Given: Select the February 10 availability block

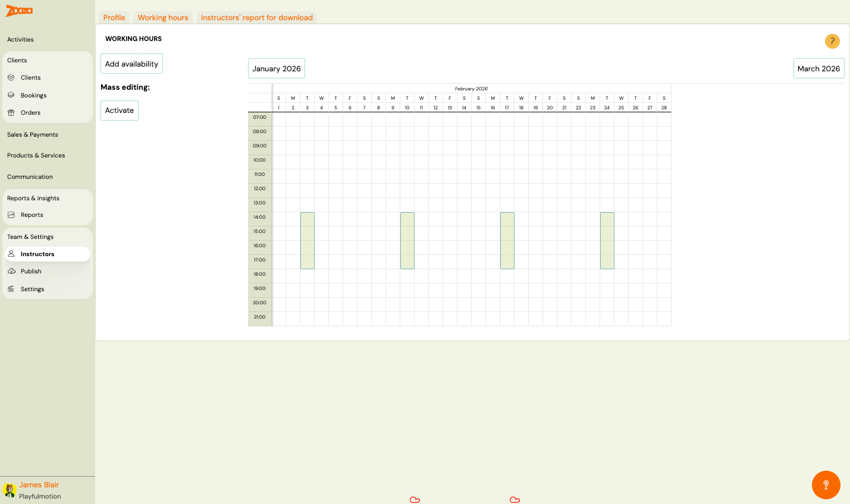Looking at the screenshot, I should pyautogui.click(x=407, y=240).
